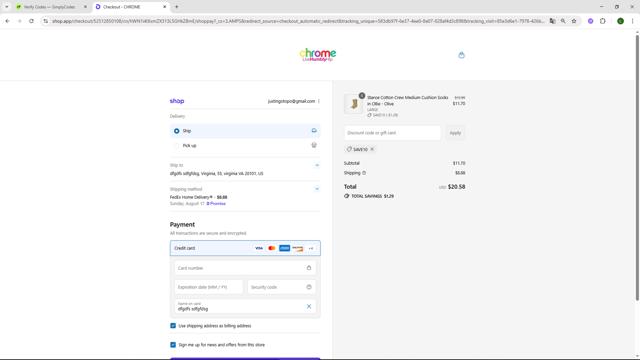Click the truck icon in Ship row
The width and height of the screenshot is (640, 360).
tap(314, 131)
